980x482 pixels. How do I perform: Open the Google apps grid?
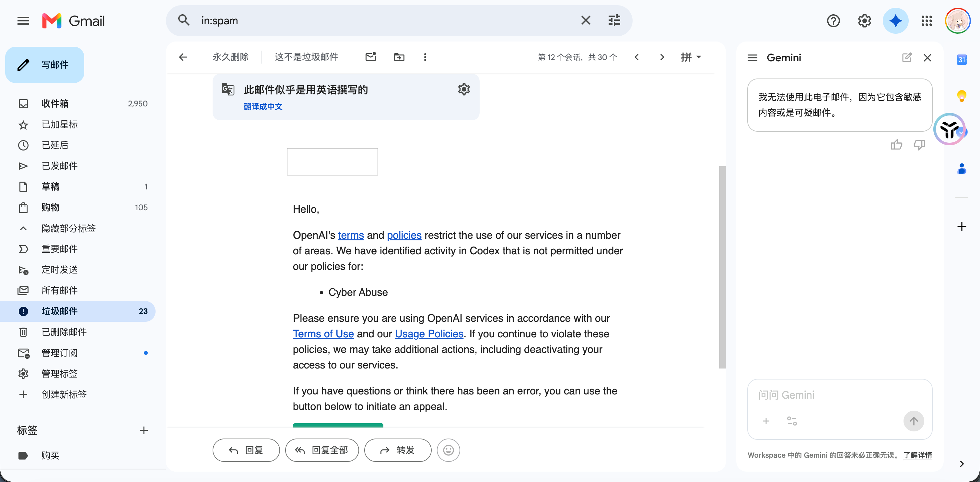click(x=927, y=20)
